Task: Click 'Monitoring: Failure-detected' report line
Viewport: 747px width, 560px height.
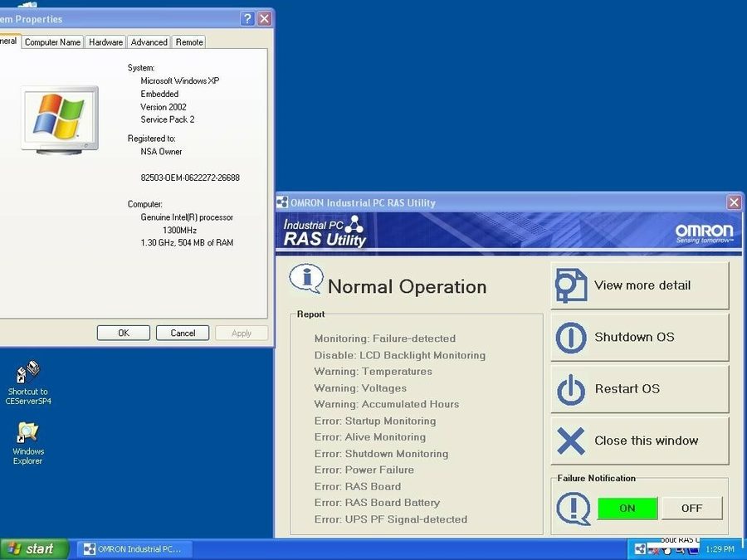Action: tap(385, 338)
